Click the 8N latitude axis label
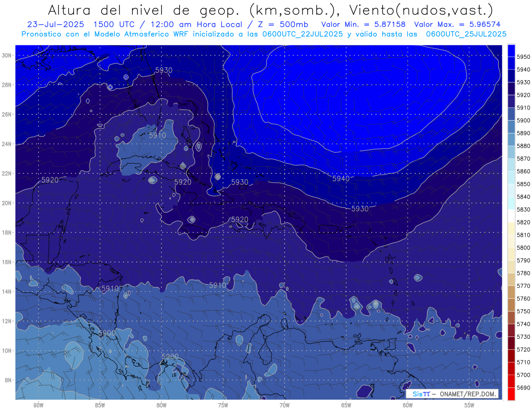The width and height of the screenshot is (532, 411). coord(9,380)
